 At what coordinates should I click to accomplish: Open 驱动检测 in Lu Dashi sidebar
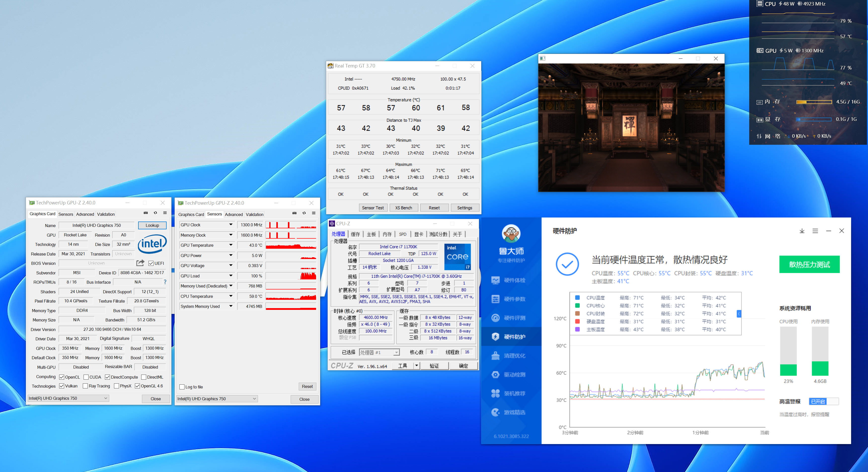pyautogui.click(x=514, y=375)
